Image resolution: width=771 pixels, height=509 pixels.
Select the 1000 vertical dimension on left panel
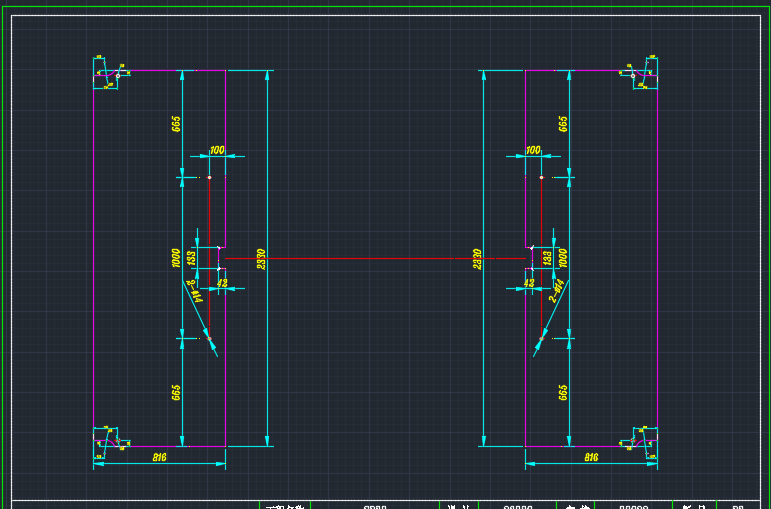click(176, 258)
